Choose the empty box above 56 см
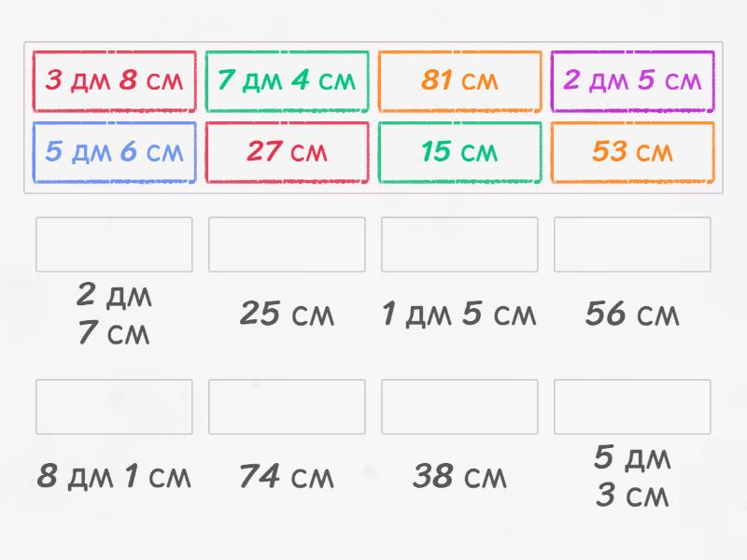Image resolution: width=747 pixels, height=560 pixels. pyautogui.click(x=632, y=245)
